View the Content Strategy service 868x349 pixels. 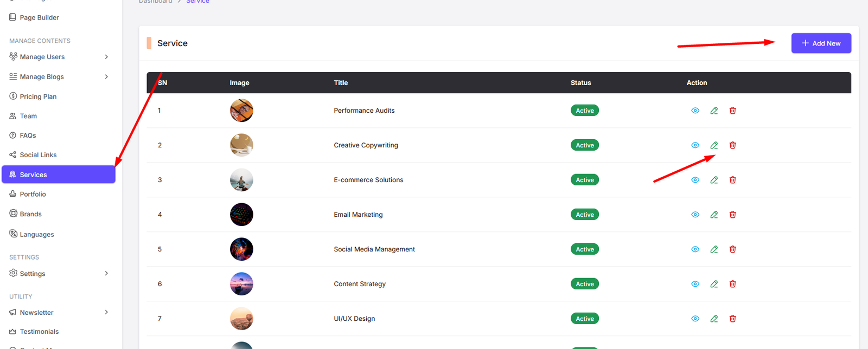pyautogui.click(x=695, y=284)
